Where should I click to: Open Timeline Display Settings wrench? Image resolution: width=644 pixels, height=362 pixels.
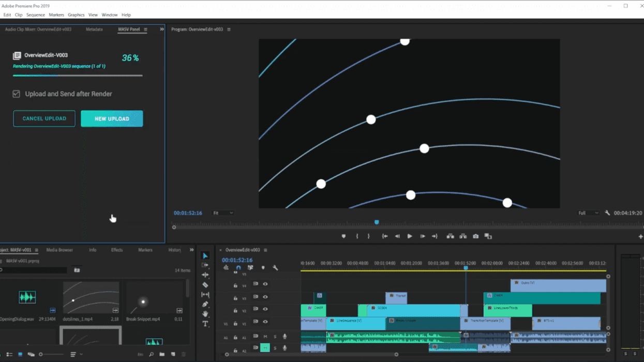click(x=275, y=268)
